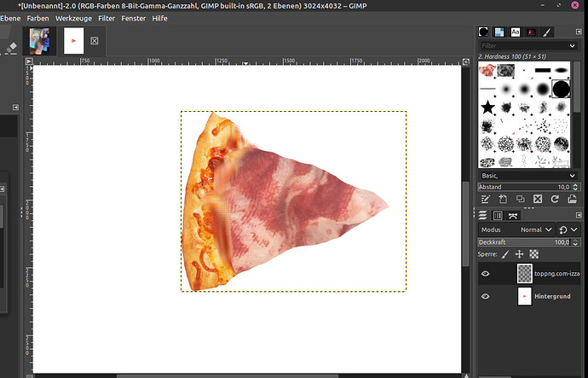Open the Ebene menu
588x378 pixels.
[x=10, y=19]
